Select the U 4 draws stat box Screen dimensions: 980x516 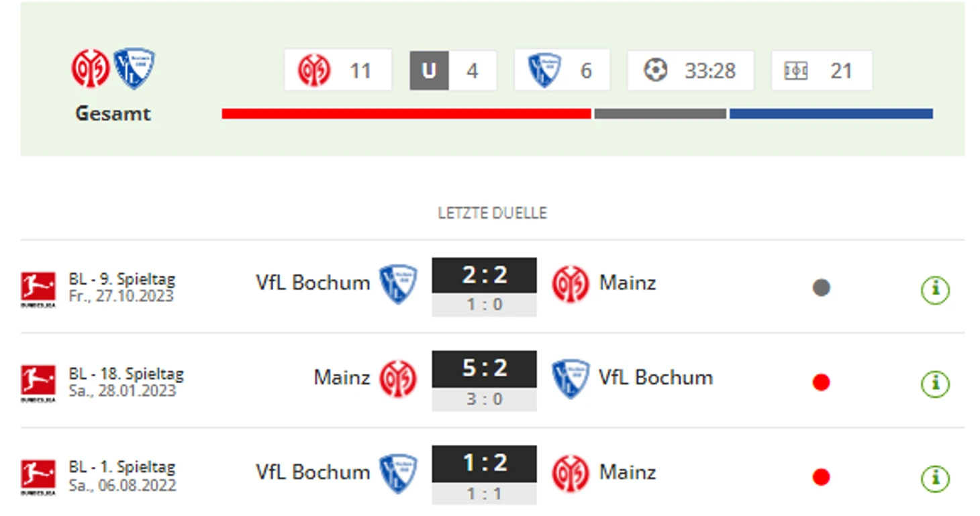pos(453,70)
